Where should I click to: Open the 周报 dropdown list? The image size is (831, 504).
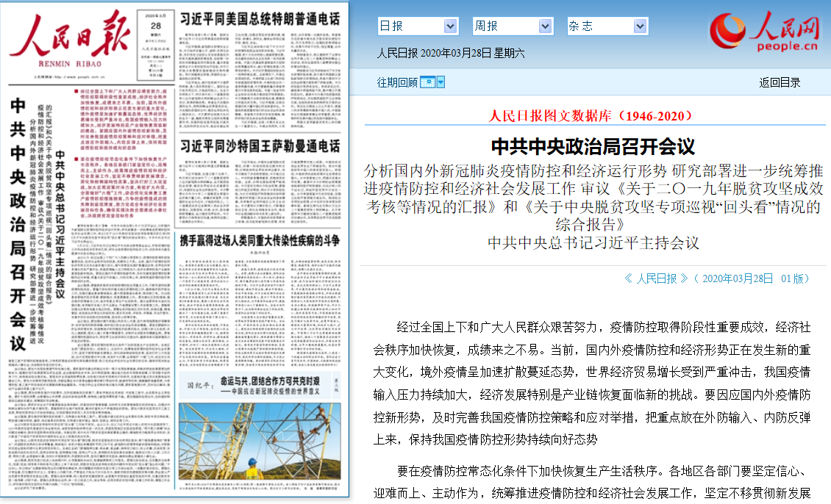point(513,26)
